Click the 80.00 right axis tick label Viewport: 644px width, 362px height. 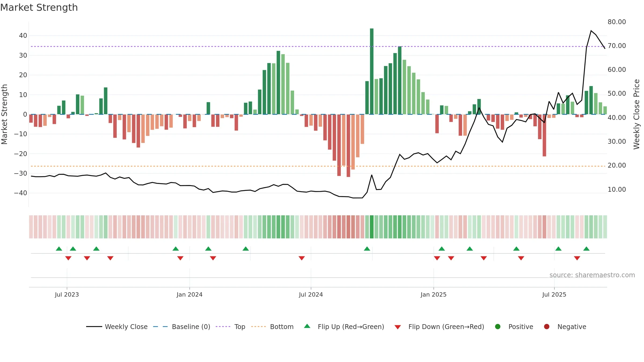tap(617, 22)
